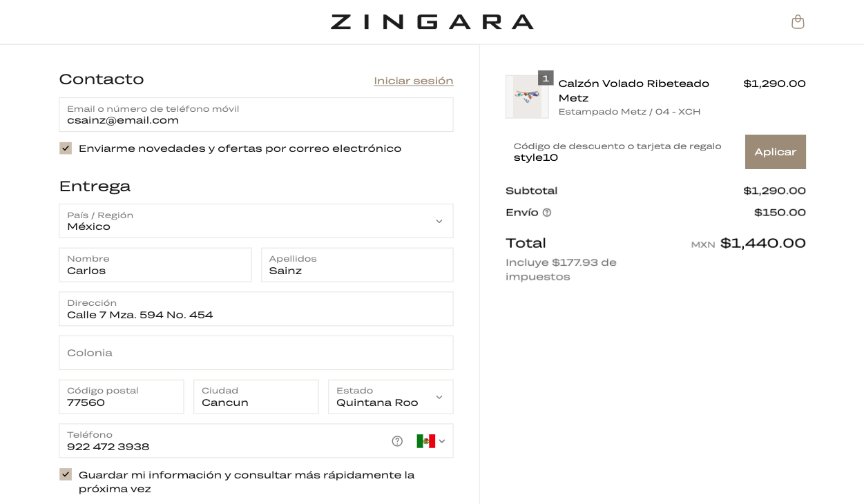Click the Envío help question-mark icon

pos(547,213)
